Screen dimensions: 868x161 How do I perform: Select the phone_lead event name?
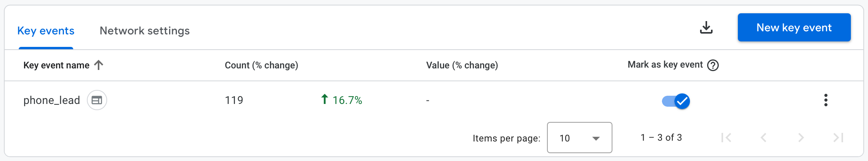click(51, 100)
